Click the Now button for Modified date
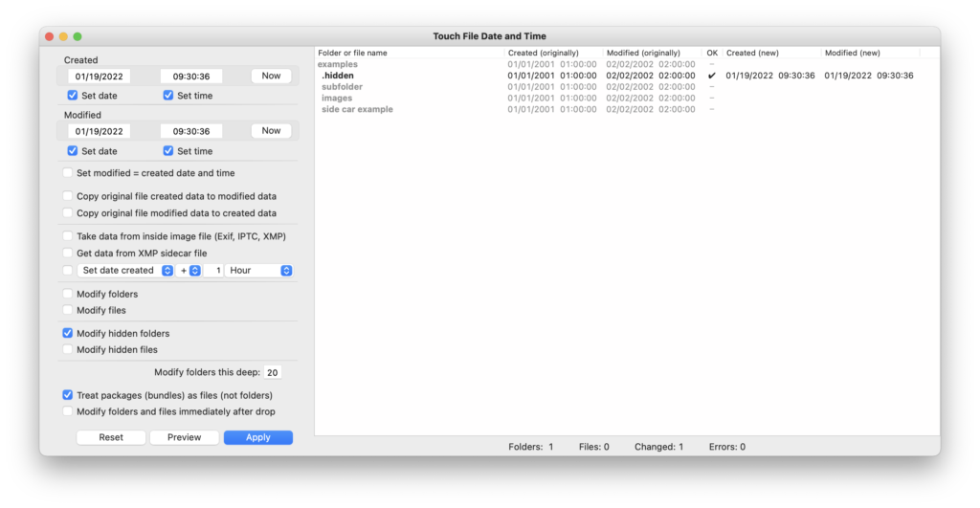This screenshot has height=508, width=980. pyautogui.click(x=271, y=131)
